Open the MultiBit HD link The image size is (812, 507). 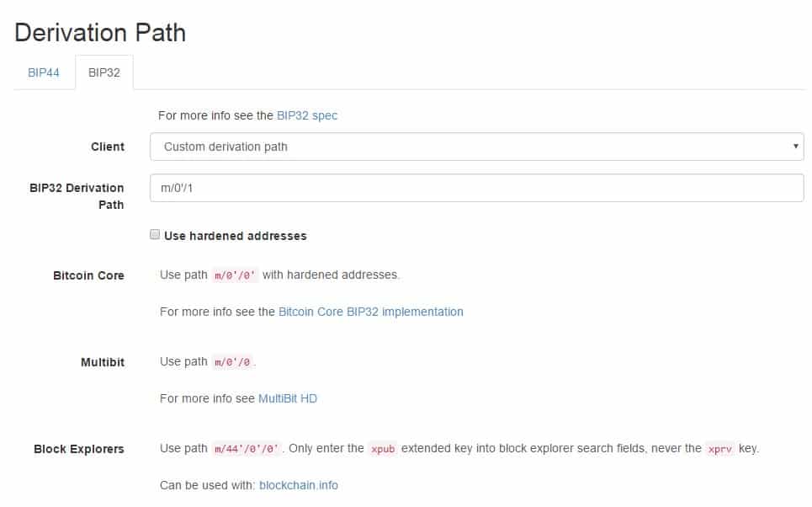click(288, 398)
